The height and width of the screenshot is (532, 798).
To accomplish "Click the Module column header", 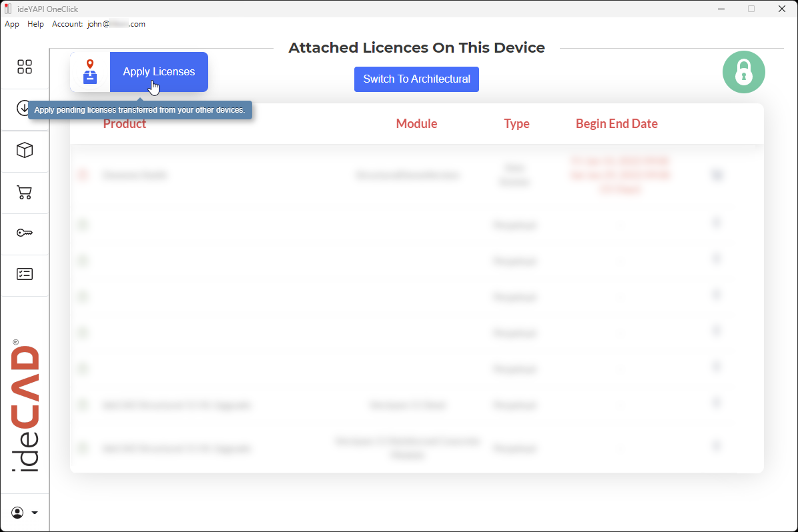I will 416,123.
